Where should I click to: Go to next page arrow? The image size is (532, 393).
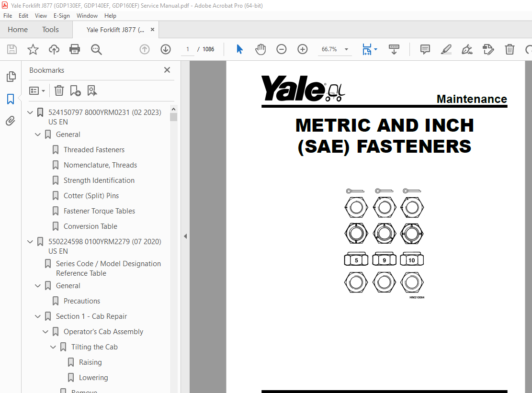[166, 49]
